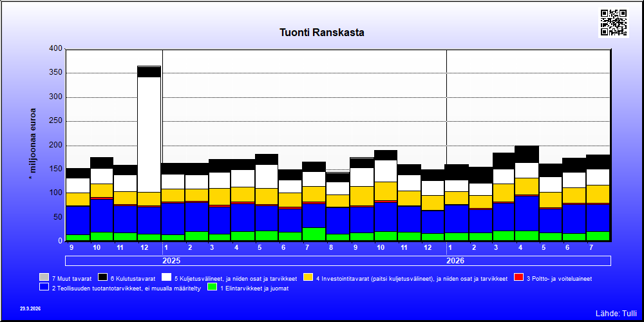Click the white segment of May 2025 bar
Screen dimensions: 644x322
[267, 176]
